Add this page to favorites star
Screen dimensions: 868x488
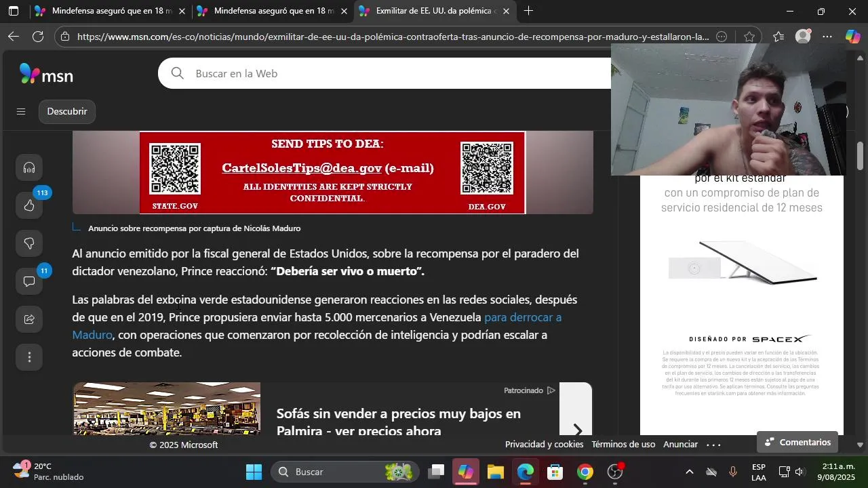click(x=749, y=37)
